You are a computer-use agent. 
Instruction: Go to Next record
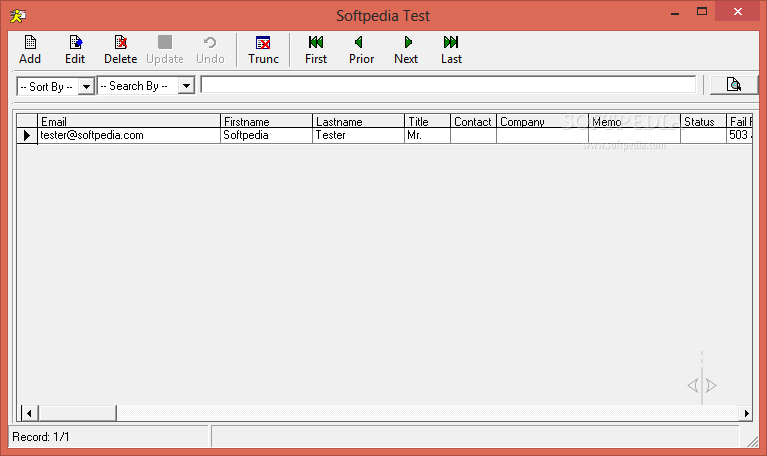406,49
